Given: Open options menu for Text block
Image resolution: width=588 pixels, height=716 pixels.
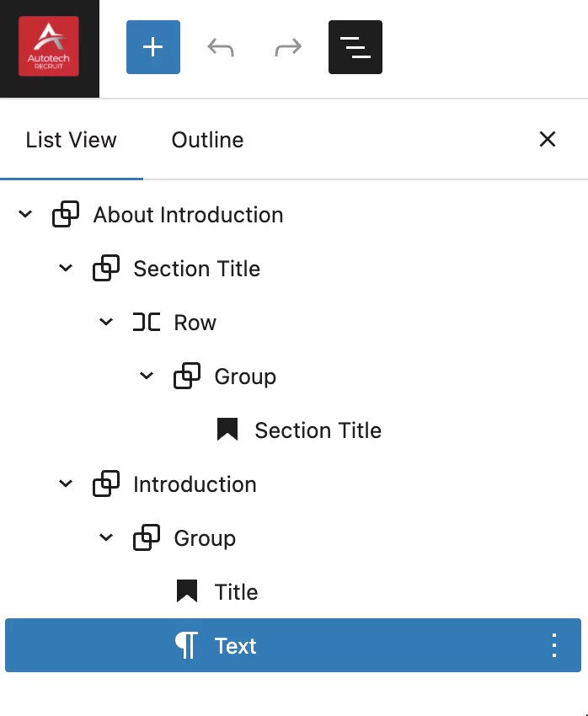Looking at the screenshot, I should (553, 645).
